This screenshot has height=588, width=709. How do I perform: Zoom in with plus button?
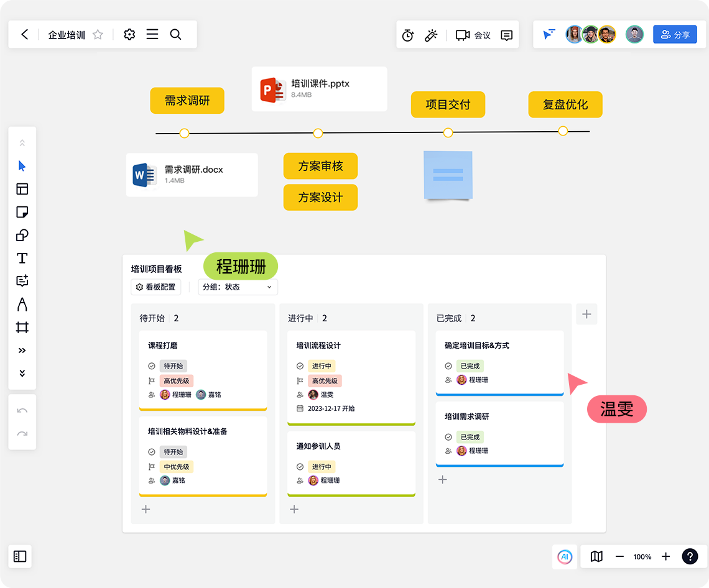coord(665,556)
